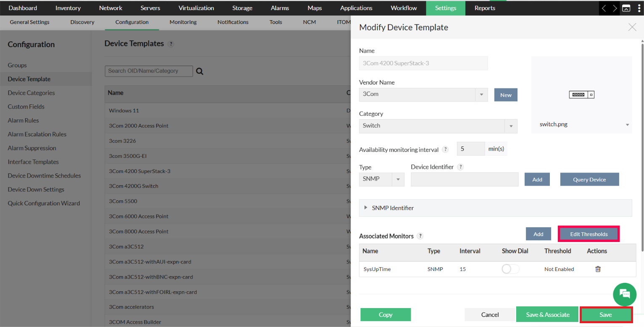
Task: Switch to NCM tab
Action: (309, 22)
